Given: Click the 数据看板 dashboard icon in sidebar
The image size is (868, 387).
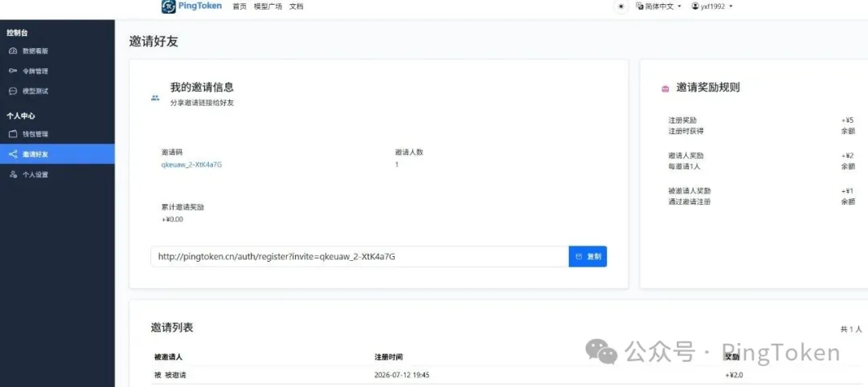Looking at the screenshot, I should pyautogui.click(x=14, y=51).
